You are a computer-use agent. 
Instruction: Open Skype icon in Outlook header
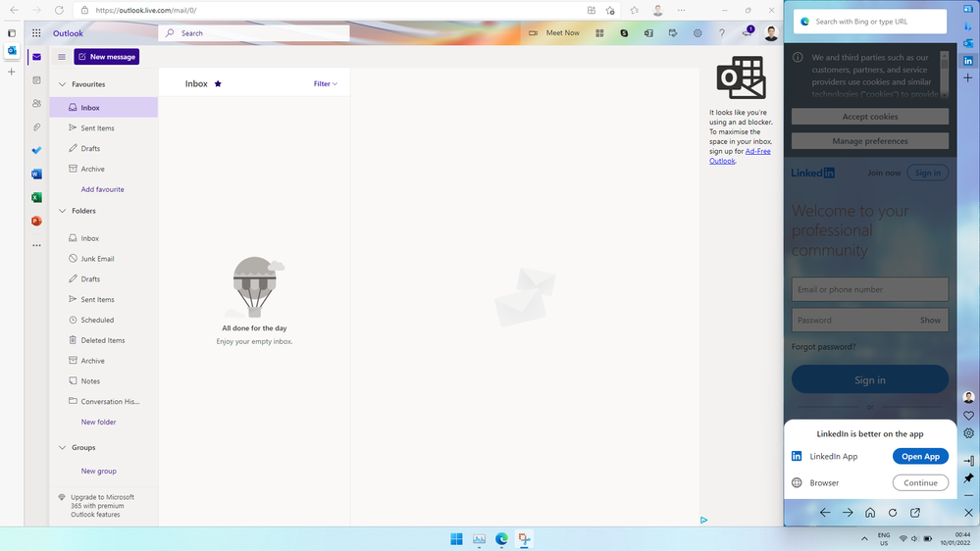point(624,33)
